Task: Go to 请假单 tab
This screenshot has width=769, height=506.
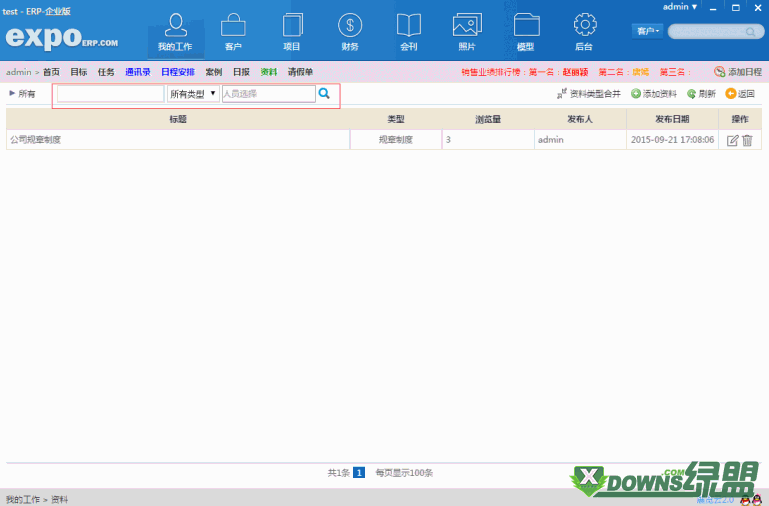Action: [300, 72]
